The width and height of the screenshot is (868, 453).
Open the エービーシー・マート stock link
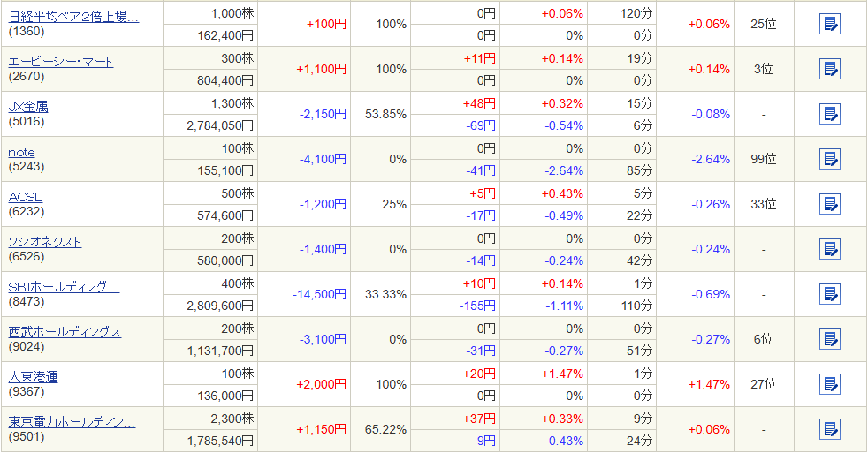(60, 61)
